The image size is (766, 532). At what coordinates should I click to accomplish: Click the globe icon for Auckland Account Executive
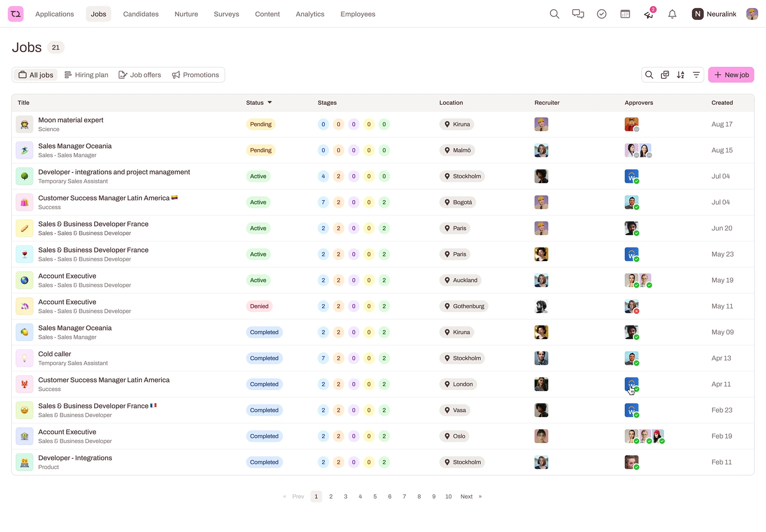pyautogui.click(x=25, y=280)
